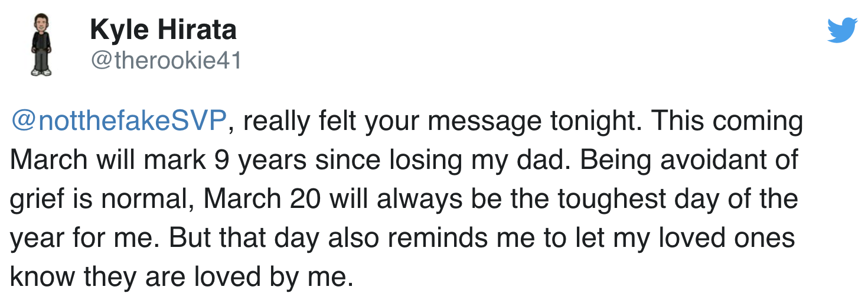
Task: Click the @therookie41 handle
Action: [x=166, y=61]
